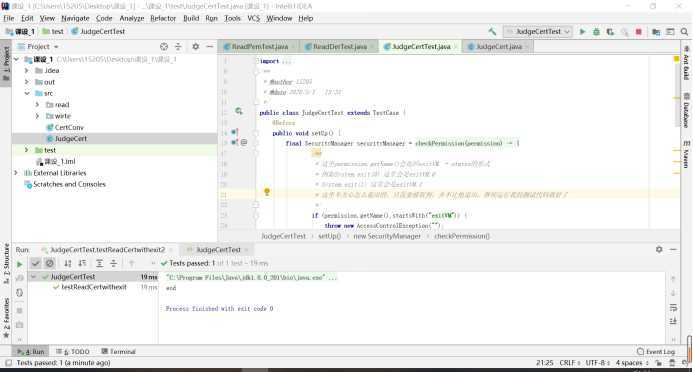Expand the out folder
Viewport: 693px width, 372px height.
pos(27,82)
